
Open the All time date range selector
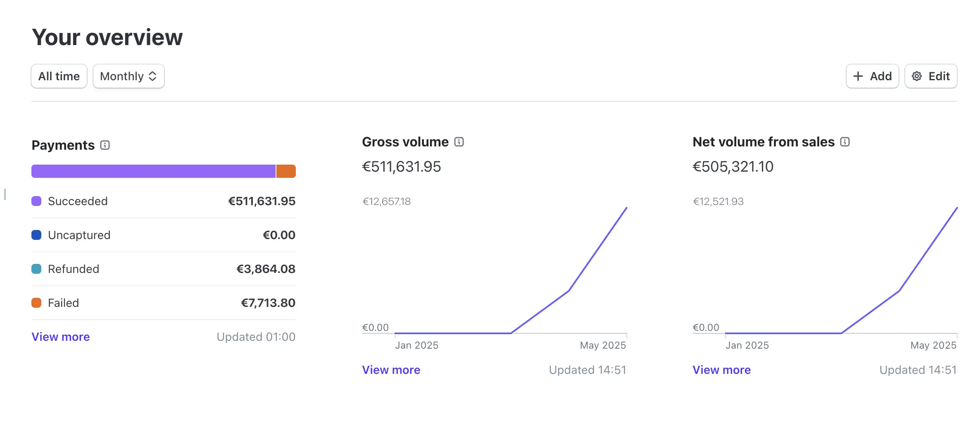(x=59, y=76)
